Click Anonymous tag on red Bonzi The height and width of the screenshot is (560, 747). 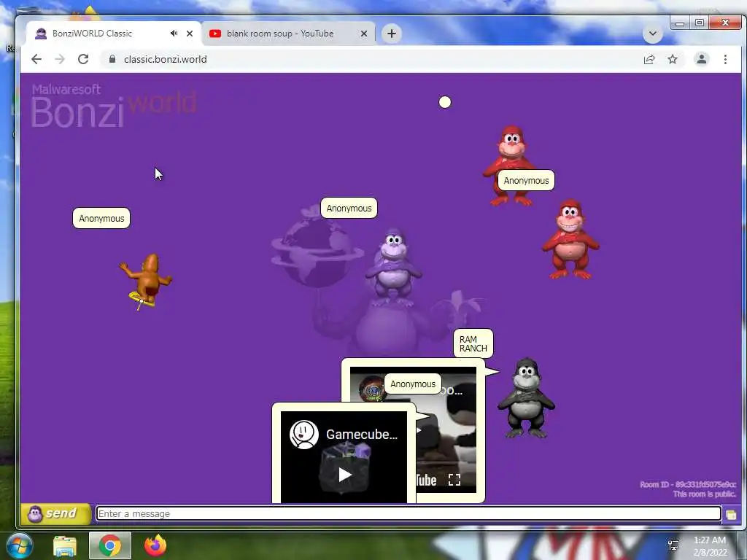[x=526, y=181]
